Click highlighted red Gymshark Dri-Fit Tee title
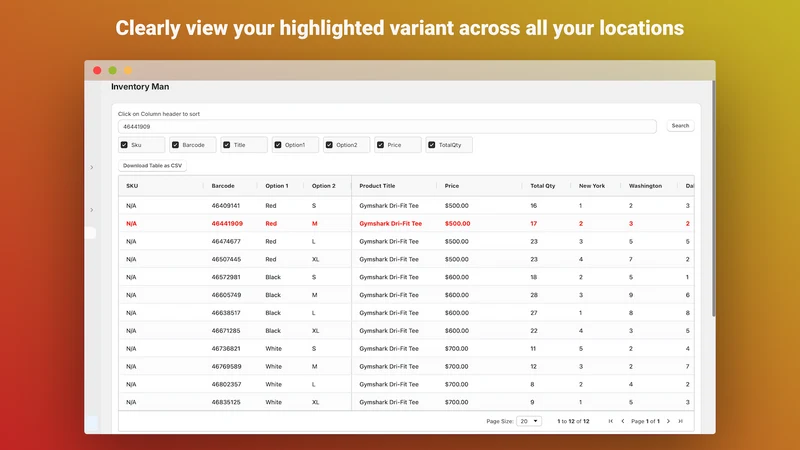The image size is (800, 450). pyautogui.click(x=390, y=223)
